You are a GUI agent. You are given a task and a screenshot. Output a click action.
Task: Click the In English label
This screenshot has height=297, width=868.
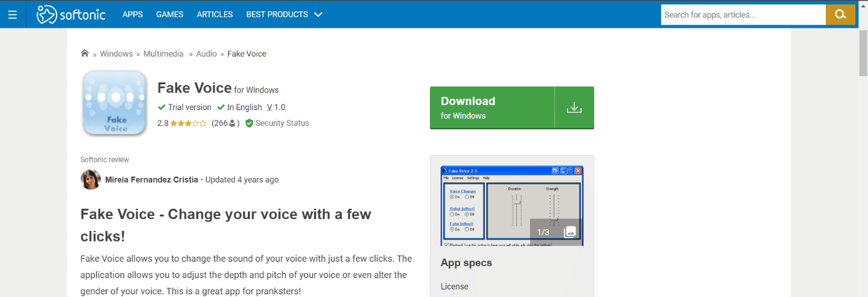tap(244, 107)
